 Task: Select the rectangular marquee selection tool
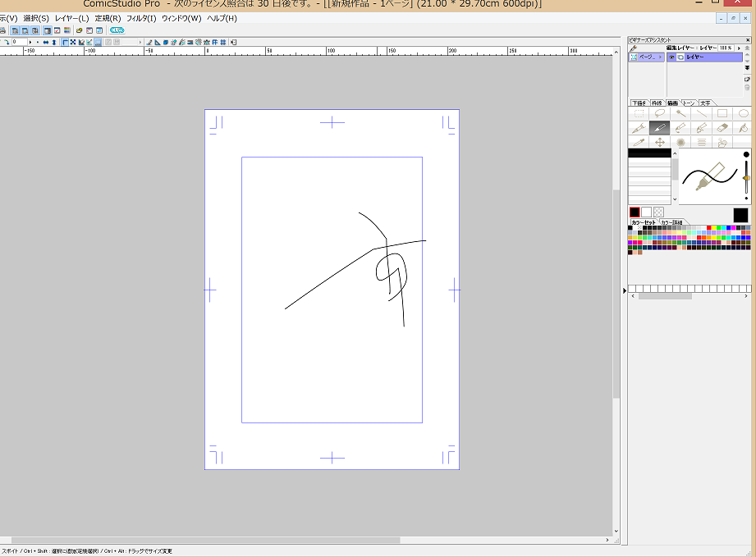(x=639, y=114)
